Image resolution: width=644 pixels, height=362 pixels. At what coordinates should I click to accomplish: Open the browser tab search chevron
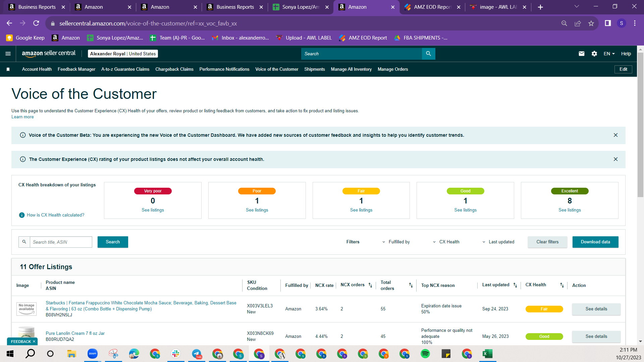577,6
